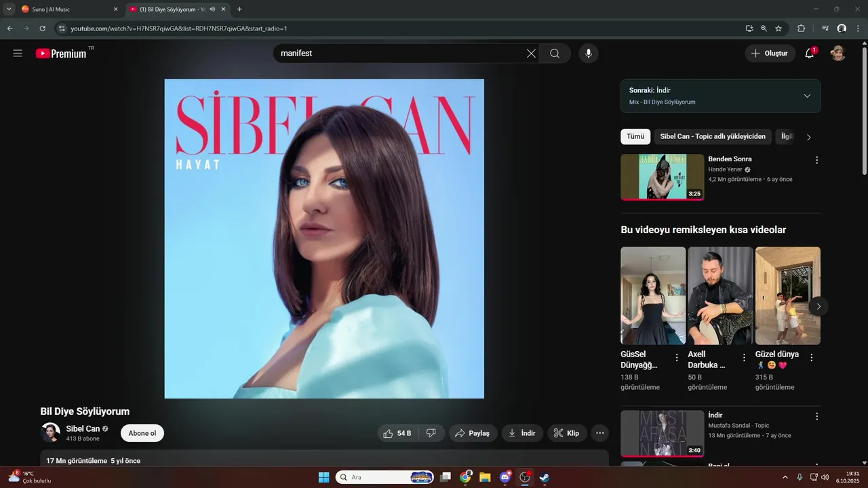
Task: Open the account avatar menu
Action: [838, 54]
